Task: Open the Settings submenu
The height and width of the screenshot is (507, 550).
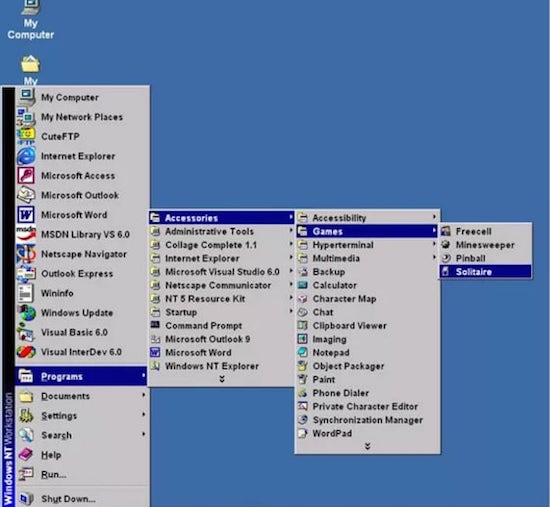Action: point(81,415)
